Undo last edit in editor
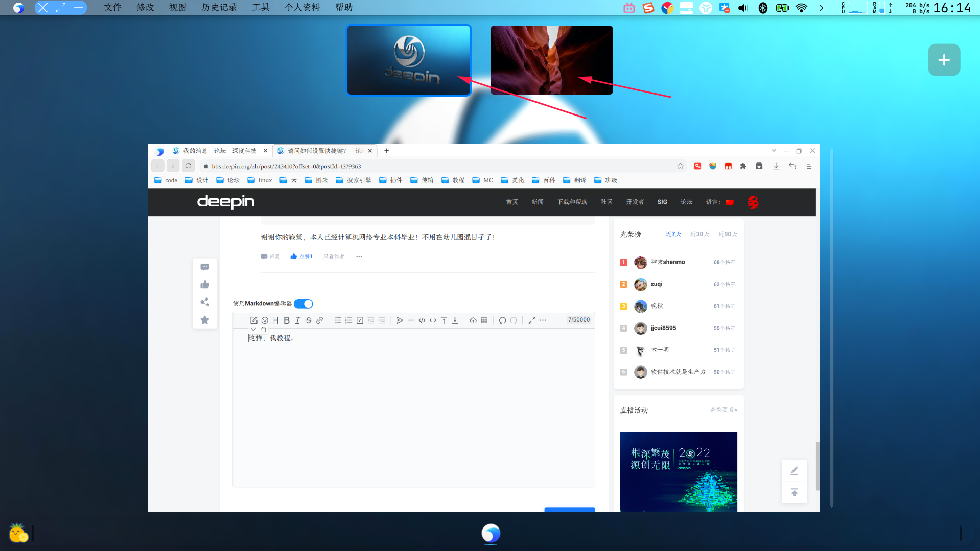980x551 pixels. 503,320
